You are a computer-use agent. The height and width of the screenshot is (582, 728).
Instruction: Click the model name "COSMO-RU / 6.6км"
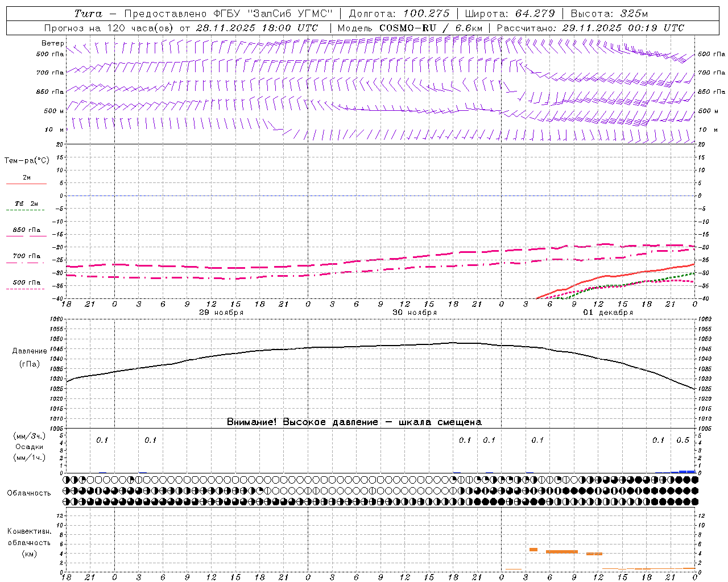[431, 28]
